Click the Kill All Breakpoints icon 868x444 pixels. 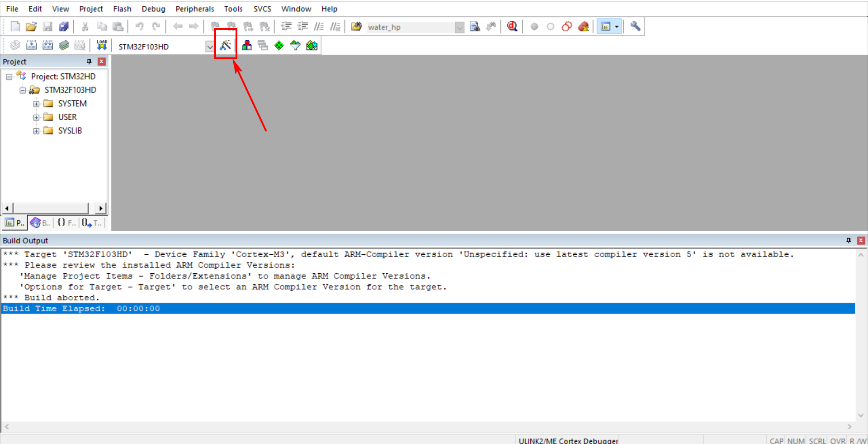point(583,27)
